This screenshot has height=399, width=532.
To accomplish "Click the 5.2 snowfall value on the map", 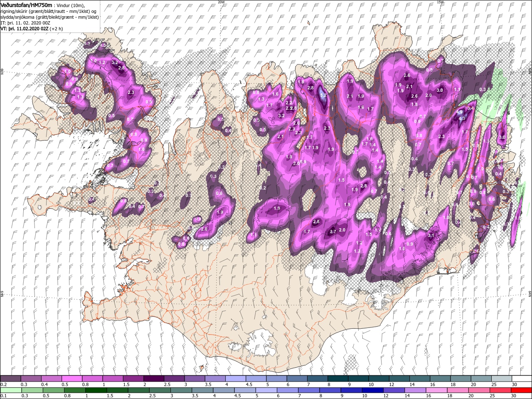I will 324,96.
